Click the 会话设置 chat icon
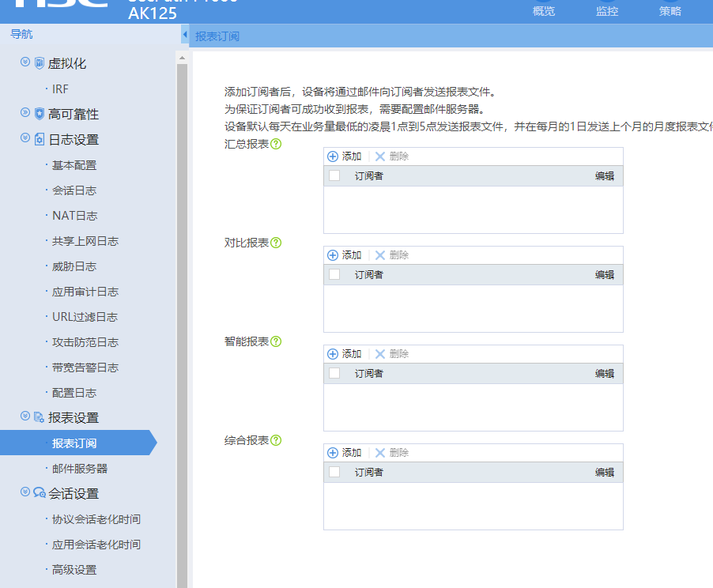 [40, 492]
